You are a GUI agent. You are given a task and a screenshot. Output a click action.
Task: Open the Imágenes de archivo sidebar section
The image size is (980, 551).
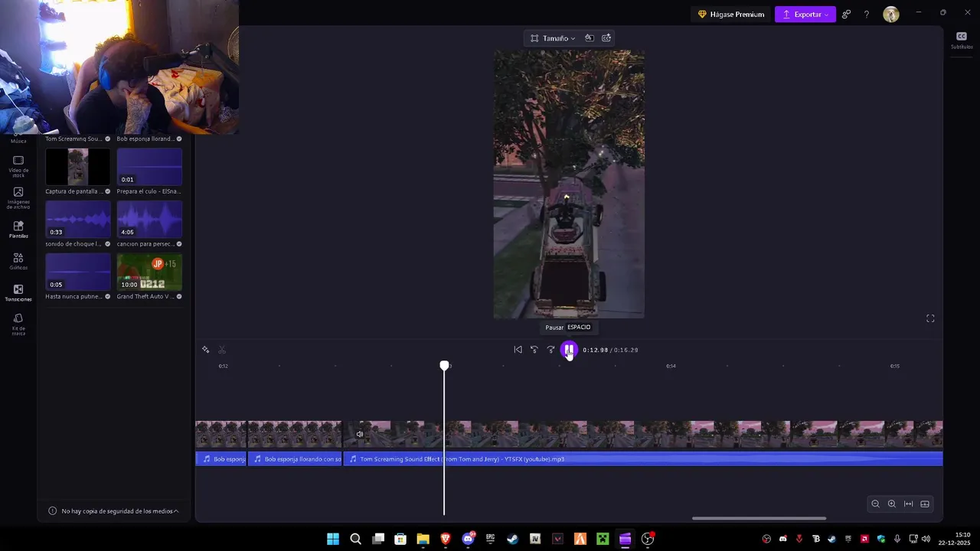coord(18,198)
